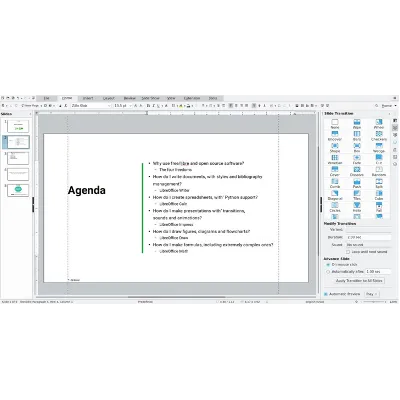Switch to the Insert tab
The image size is (400, 400).
coord(88,98)
